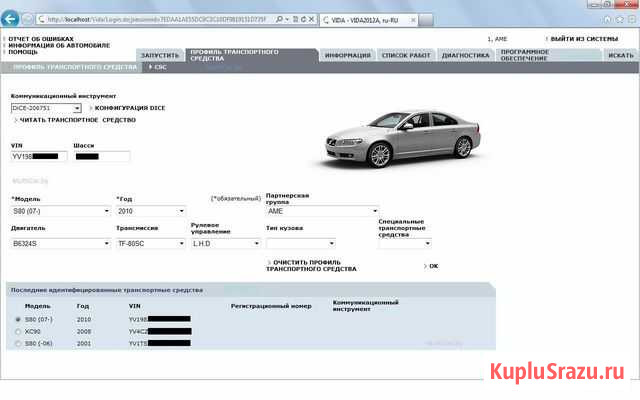Select the XC90 radio button
Viewport: 640px width, 400px height.
[x=17, y=331]
